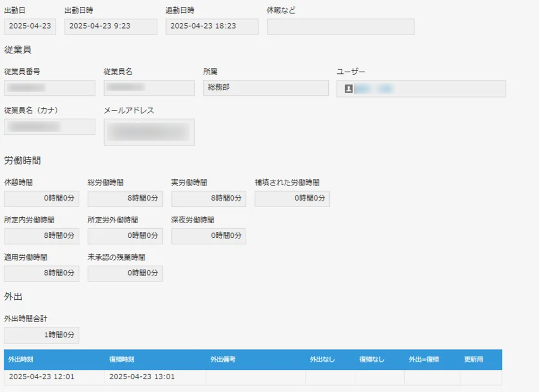Click the 適用労働時間 value 8時間0分
The height and width of the screenshot is (392, 539).
pos(42,274)
